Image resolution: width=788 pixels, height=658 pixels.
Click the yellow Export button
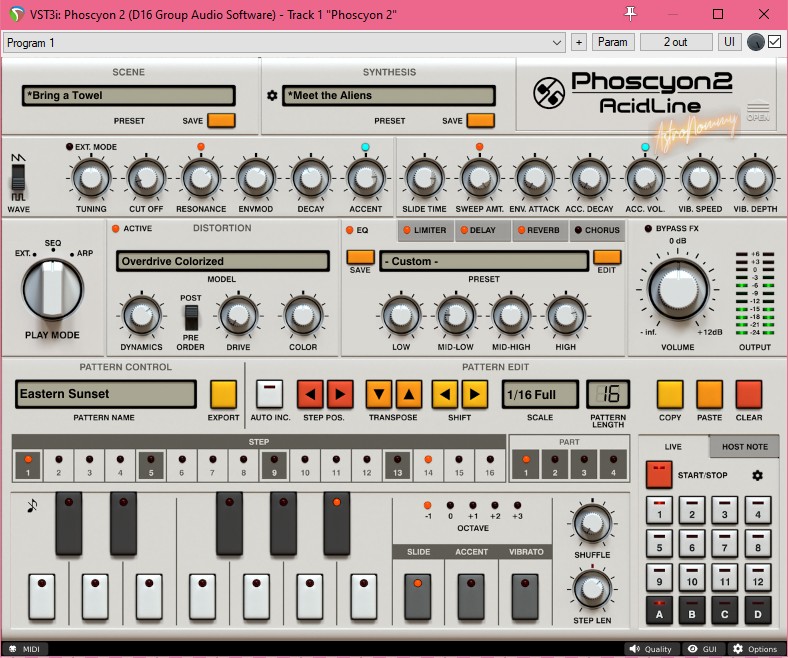click(x=224, y=394)
